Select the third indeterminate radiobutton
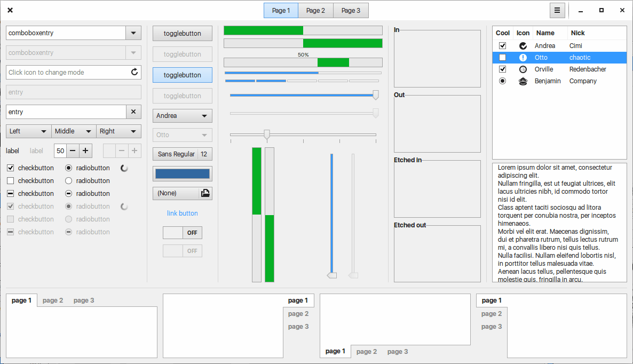633x364 pixels. click(x=69, y=193)
